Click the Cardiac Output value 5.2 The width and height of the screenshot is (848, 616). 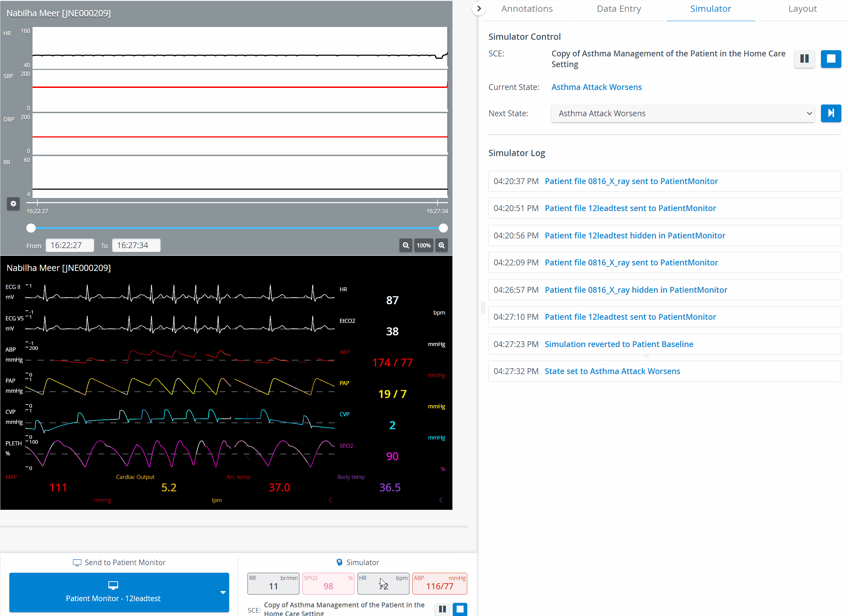[x=169, y=487]
